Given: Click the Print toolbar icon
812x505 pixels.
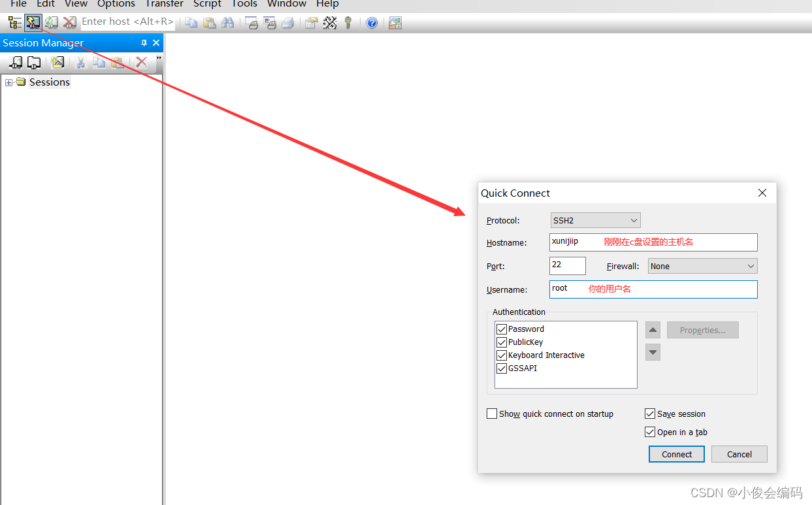Looking at the screenshot, I should tap(287, 23).
